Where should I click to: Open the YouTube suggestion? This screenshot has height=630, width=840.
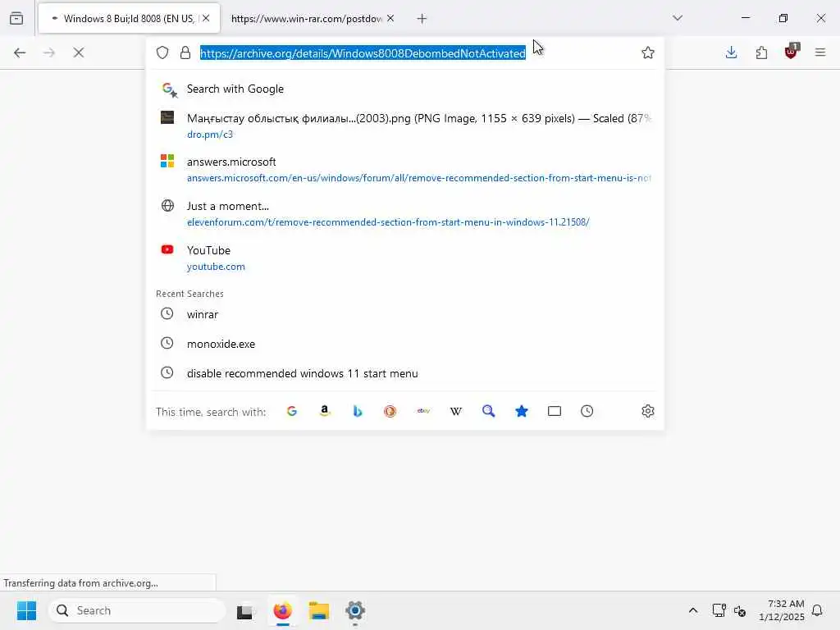pos(404,258)
